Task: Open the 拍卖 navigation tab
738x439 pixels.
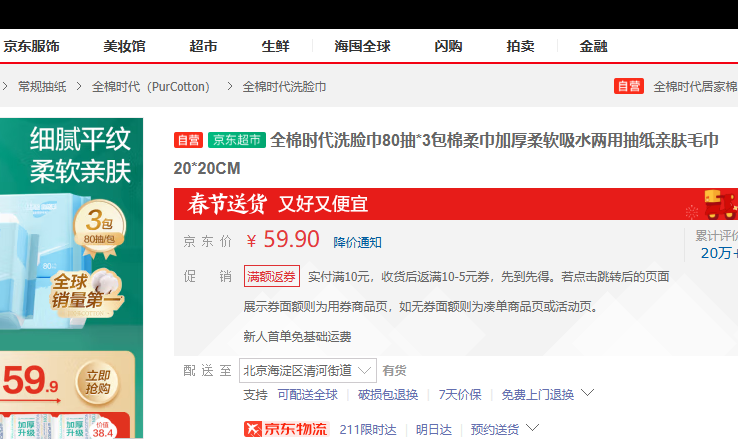Action: pyautogui.click(x=520, y=46)
